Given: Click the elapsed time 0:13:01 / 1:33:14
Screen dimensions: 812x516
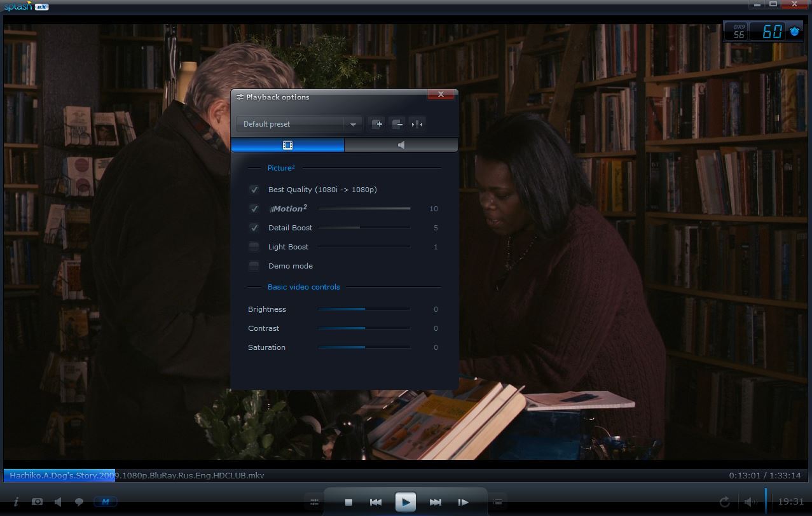Looking at the screenshot, I should [765, 475].
